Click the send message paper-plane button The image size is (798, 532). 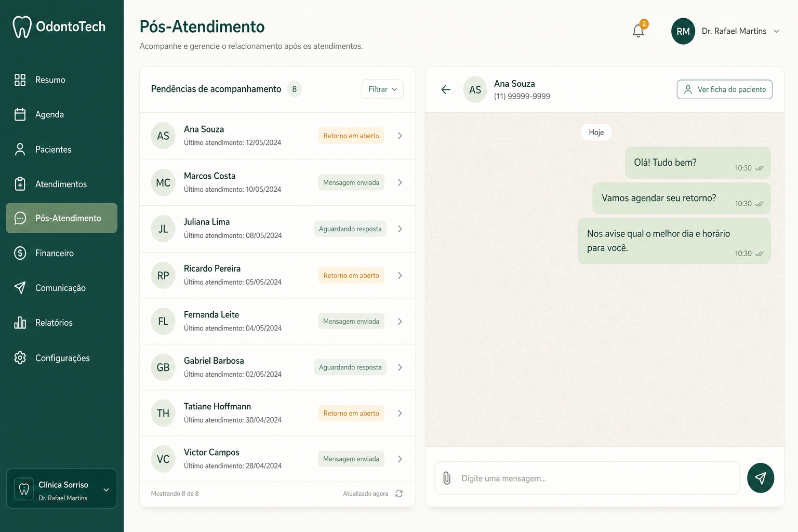760,478
